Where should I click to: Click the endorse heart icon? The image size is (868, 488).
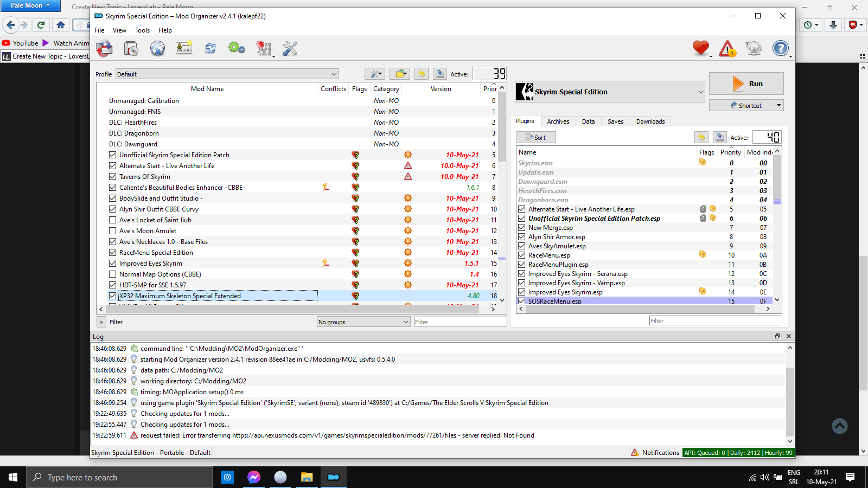[x=700, y=48]
